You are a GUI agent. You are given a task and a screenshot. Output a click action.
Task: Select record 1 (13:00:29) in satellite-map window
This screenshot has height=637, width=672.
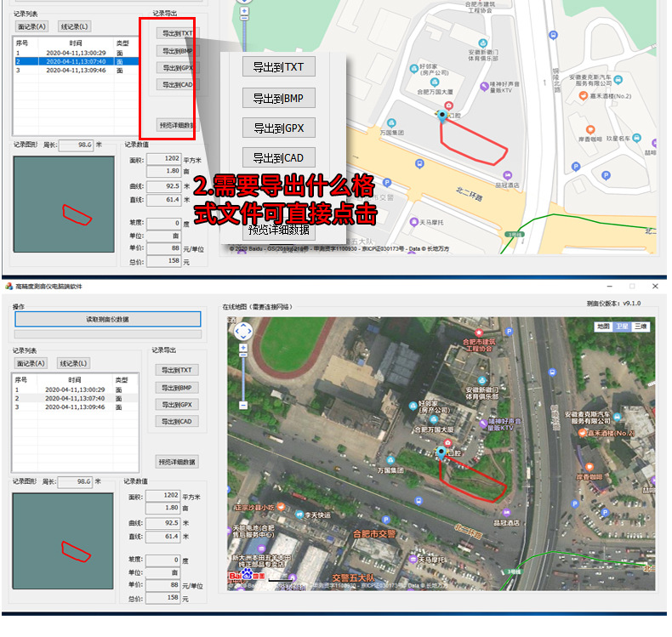click(x=75, y=390)
